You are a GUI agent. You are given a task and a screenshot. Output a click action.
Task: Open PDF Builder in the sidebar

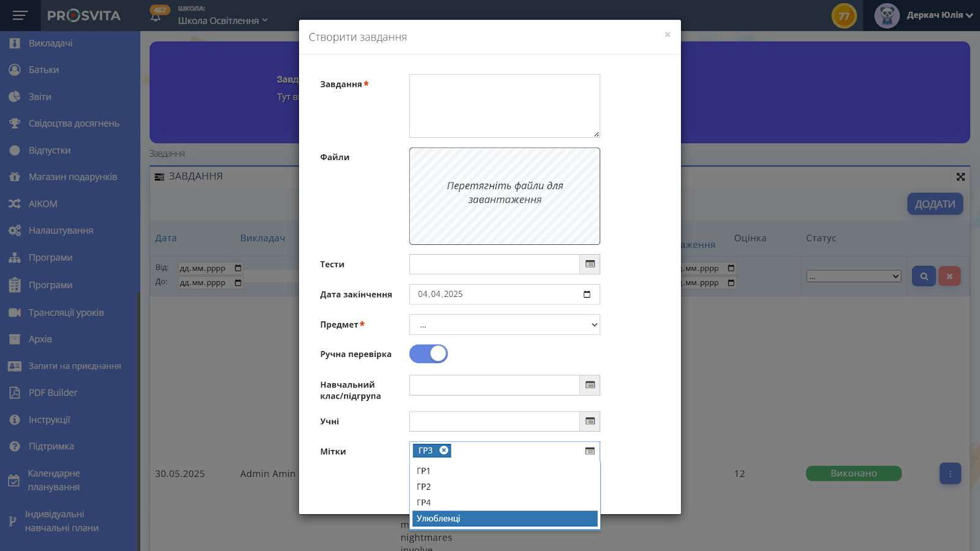[53, 393]
